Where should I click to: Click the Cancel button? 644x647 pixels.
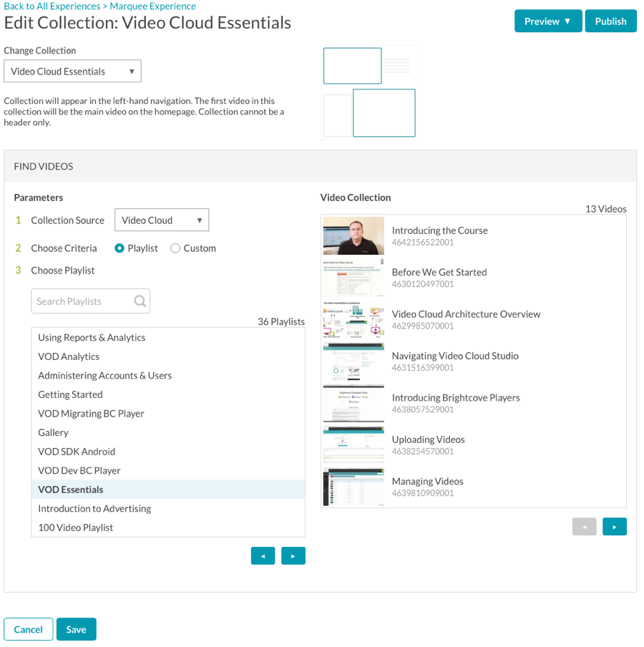(29, 629)
